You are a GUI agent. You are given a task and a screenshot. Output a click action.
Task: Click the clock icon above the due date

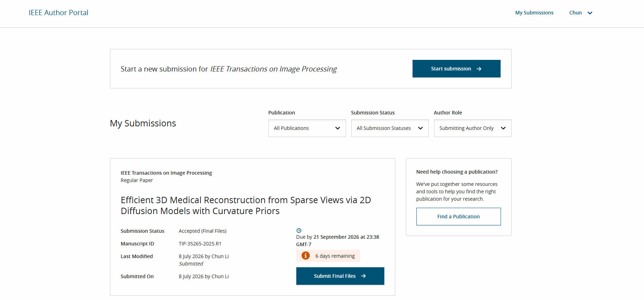tap(299, 230)
